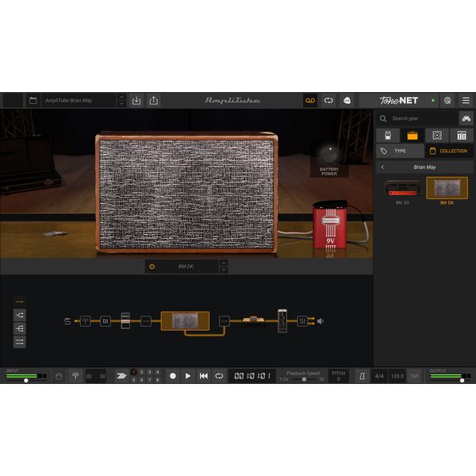Toggle the BM DK amp power button
This screenshot has height=476, width=476.
152,267
